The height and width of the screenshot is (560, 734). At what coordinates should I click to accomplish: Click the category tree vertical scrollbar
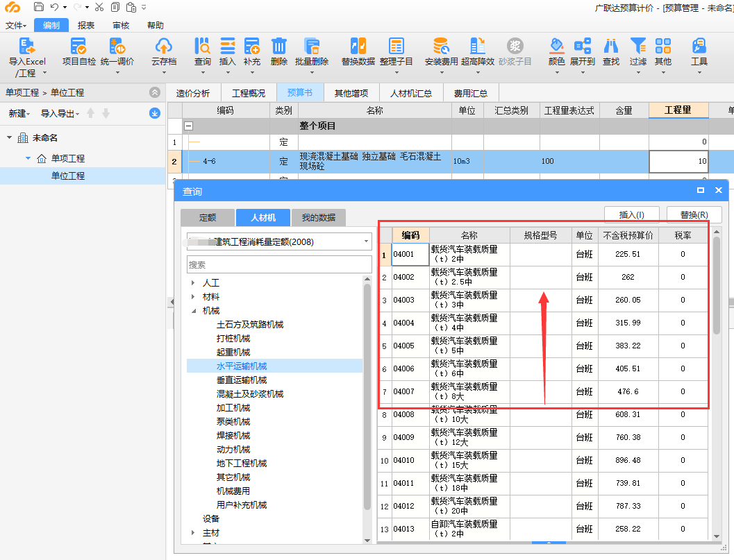[367, 396]
